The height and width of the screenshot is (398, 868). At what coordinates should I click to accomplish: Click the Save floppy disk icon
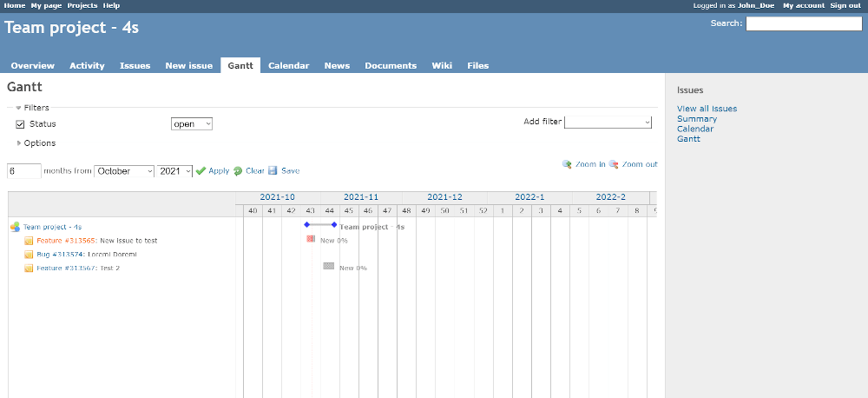(273, 171)
